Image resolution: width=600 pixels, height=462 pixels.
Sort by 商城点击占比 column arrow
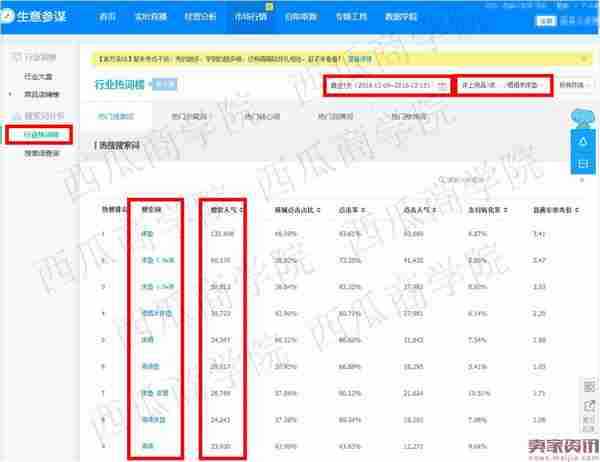pyautogui.click(x=318, y=210)
